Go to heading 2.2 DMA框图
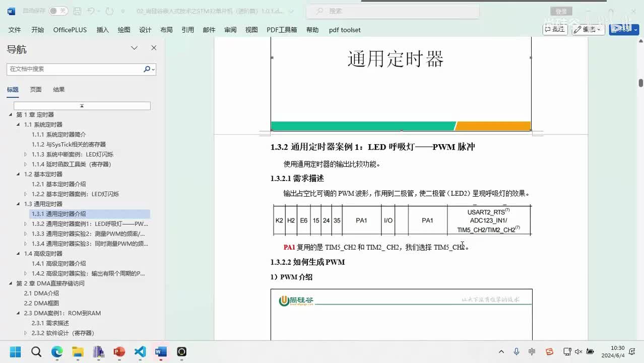 pos(41,303)
